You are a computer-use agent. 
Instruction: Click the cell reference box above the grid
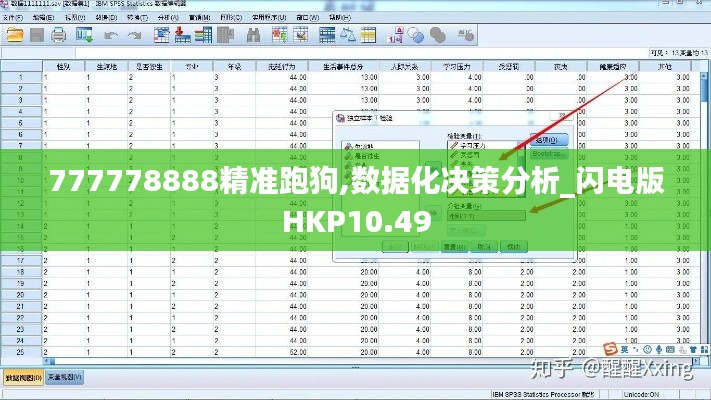click(x=38, y=53)
